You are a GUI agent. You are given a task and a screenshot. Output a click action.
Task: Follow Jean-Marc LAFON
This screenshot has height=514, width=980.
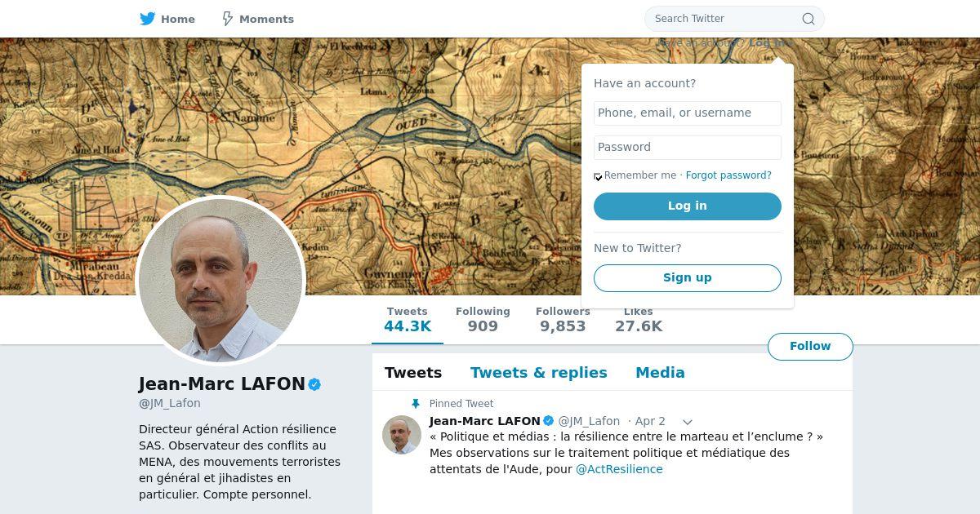click(x=810, y=347)
